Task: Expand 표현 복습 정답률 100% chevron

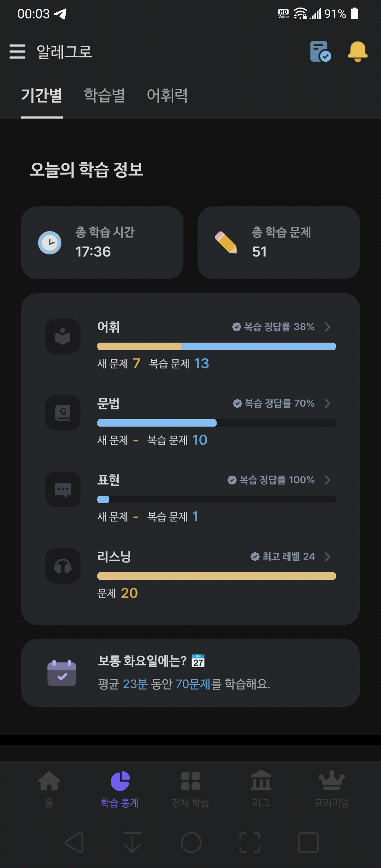Action: 327,480
